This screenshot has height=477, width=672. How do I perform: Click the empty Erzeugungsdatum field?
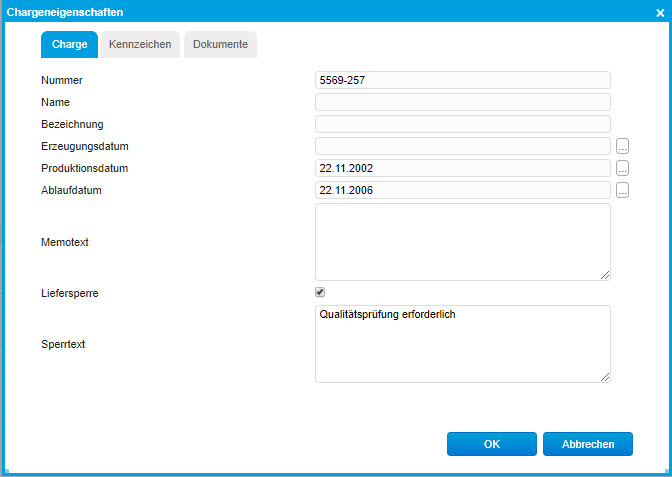pos(462,146)
